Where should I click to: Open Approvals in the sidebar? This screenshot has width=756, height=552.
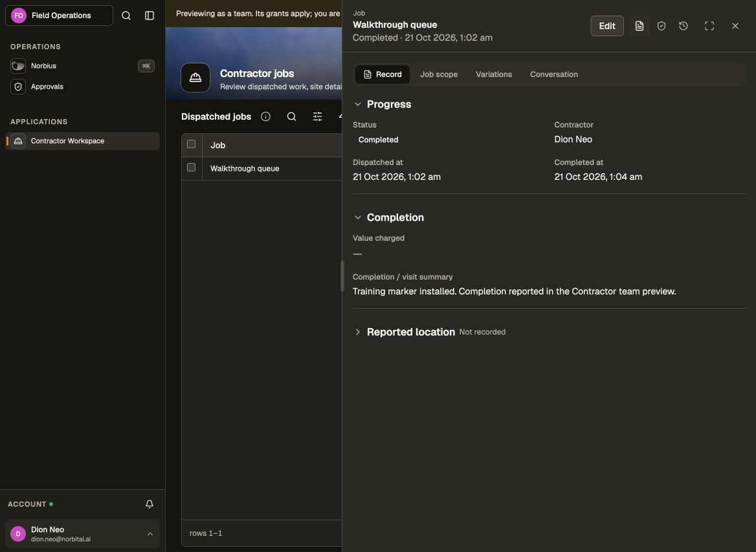[x=82, y=87]
